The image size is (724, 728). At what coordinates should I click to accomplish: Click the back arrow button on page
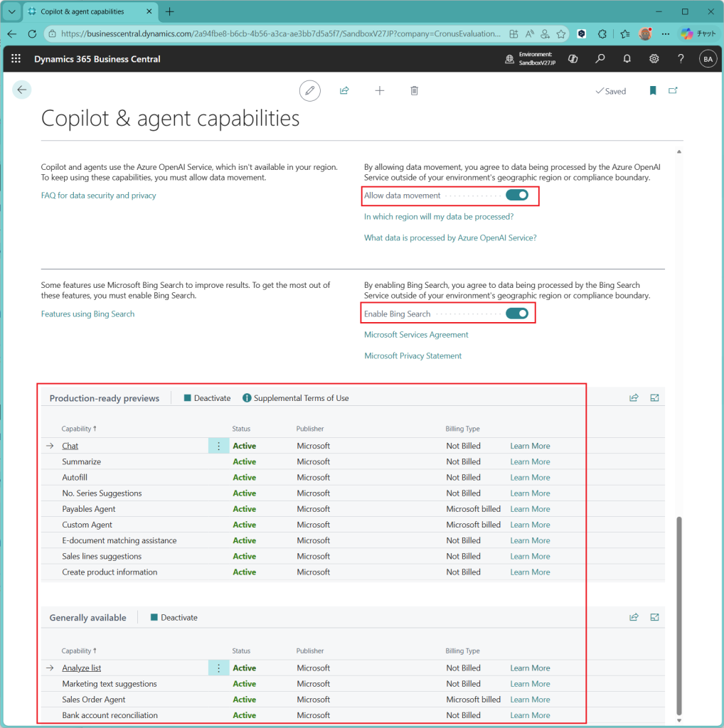tap(22, 90)
